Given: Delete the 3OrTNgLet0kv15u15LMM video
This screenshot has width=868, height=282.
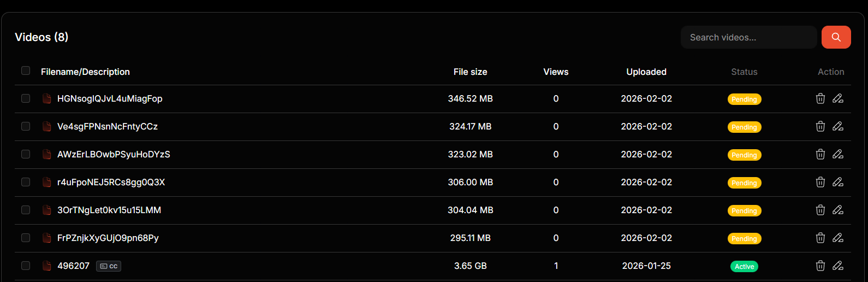Looking at the screenshot, I should [820, 210].
